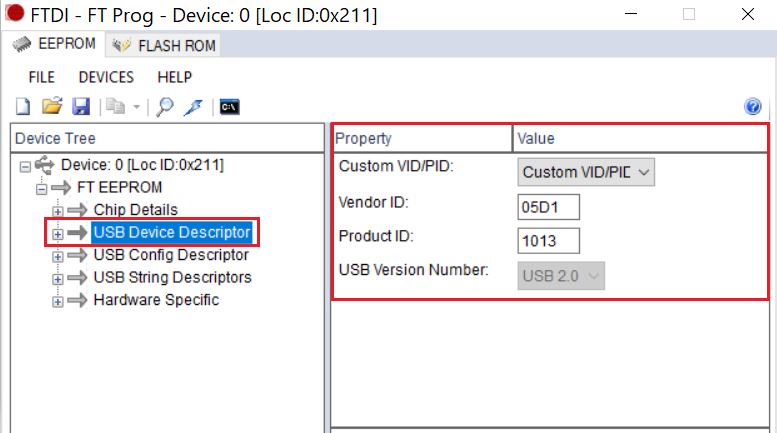This screenshot has width=777, height=433.
Task: Open the command line window icon
Action: pos(229,107)
